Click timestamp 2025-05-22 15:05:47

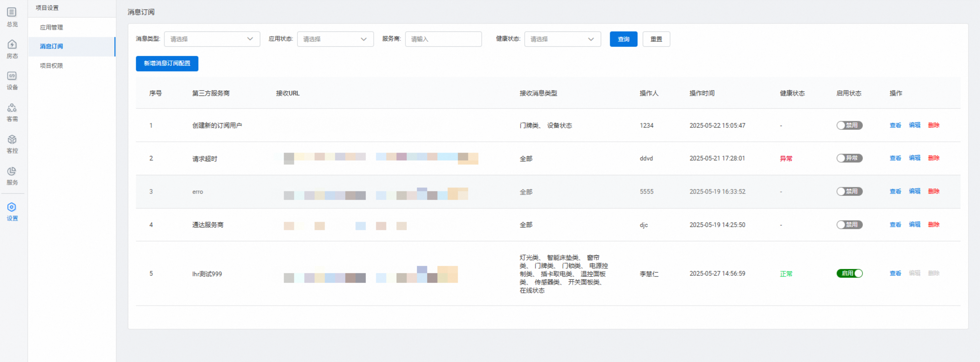717,126
